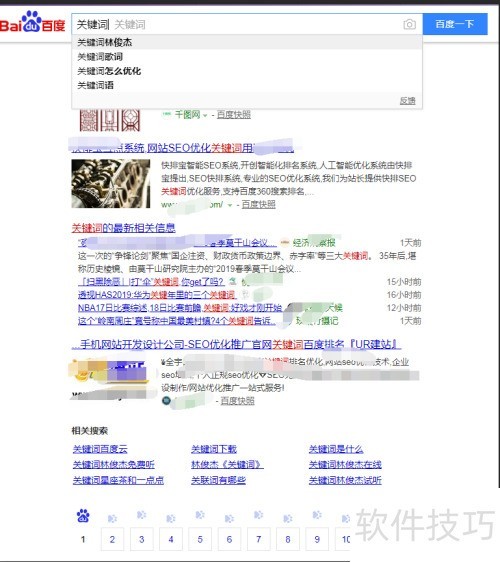The height and width of the screenshot is (562, 500).
Task: Go to results page 5
Action: tap(200, 539)
